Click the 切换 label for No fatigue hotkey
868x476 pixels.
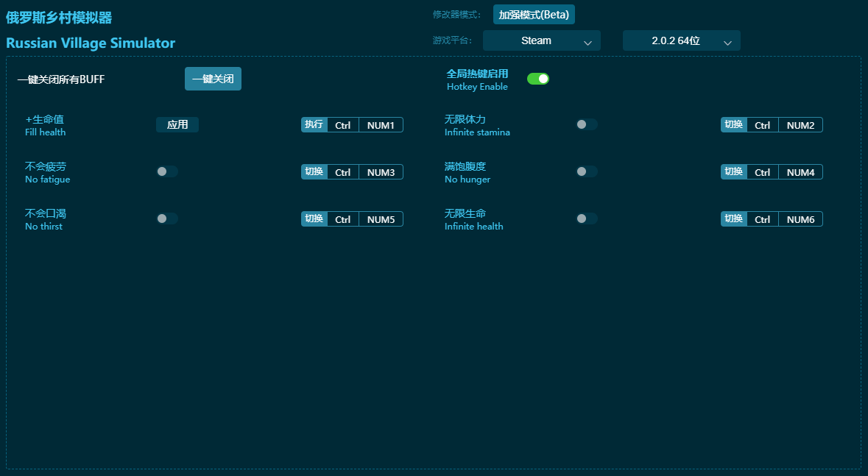(x=314, y=172)
